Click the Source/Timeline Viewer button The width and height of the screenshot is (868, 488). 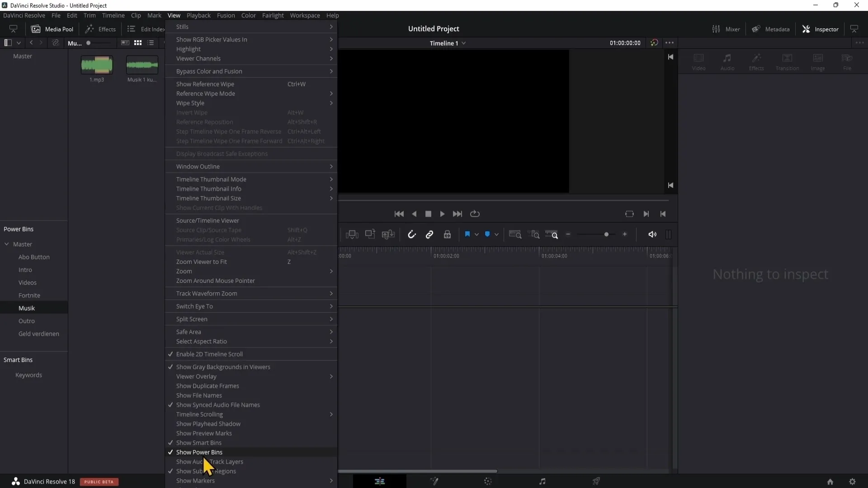[208, 221]
